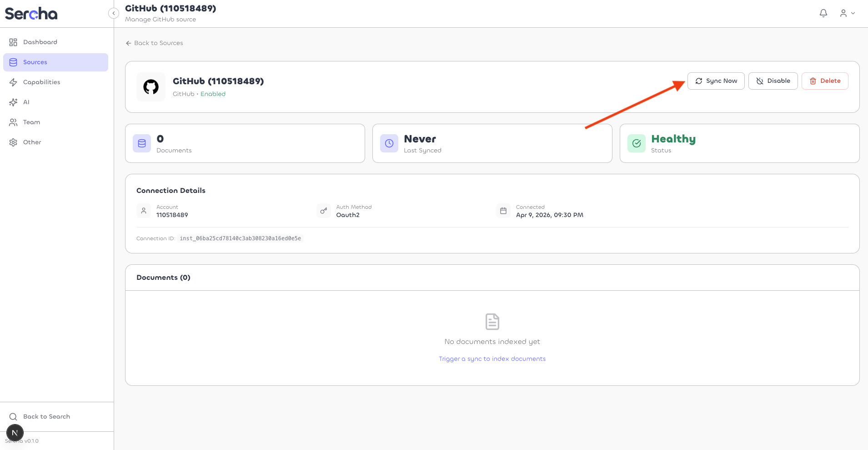Navigate to the Team page
This screenshot has height=450, width=868.
pyautogui.click(x=31, y=122)
